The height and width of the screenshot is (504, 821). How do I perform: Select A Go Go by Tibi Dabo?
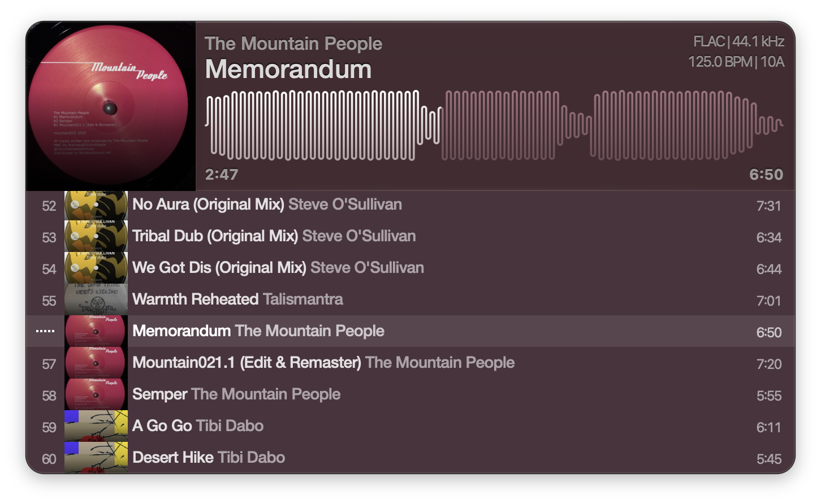(x=410, y=427)
